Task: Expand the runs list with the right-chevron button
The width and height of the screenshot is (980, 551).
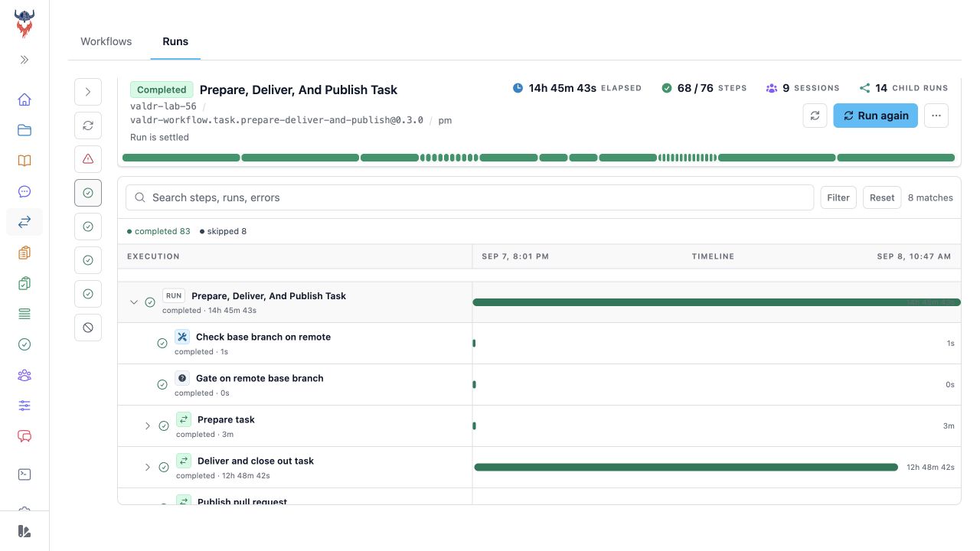Action: (x=88, y=92)
